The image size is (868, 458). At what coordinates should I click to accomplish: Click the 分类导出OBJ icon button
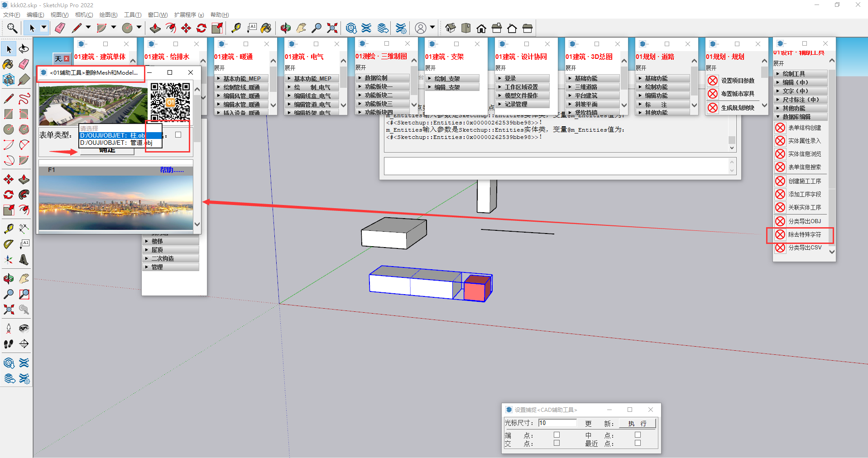(x=780, y=221)
